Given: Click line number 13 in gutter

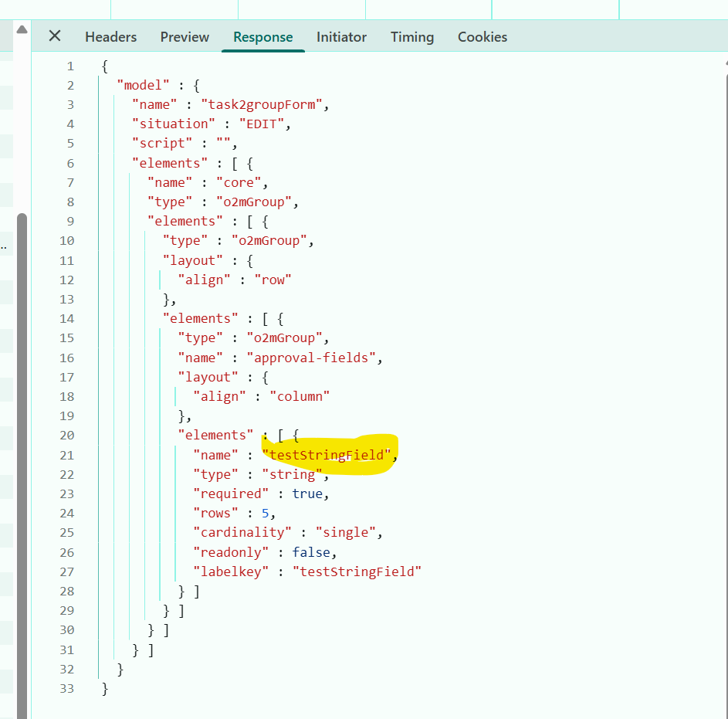Looking at the screenshot, I should coord(67,300).
